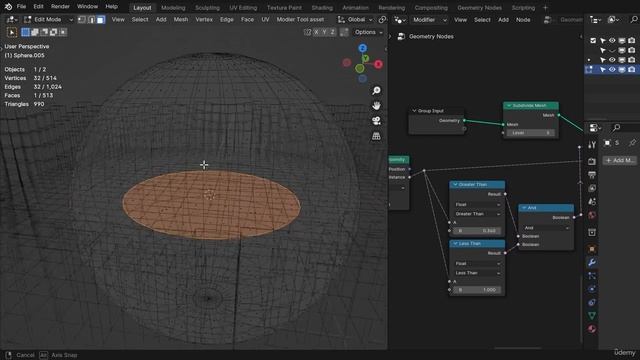640x360 pixels.
Task: Toggle the outliner collection exclude checkbox
Action: click(593, 40)
